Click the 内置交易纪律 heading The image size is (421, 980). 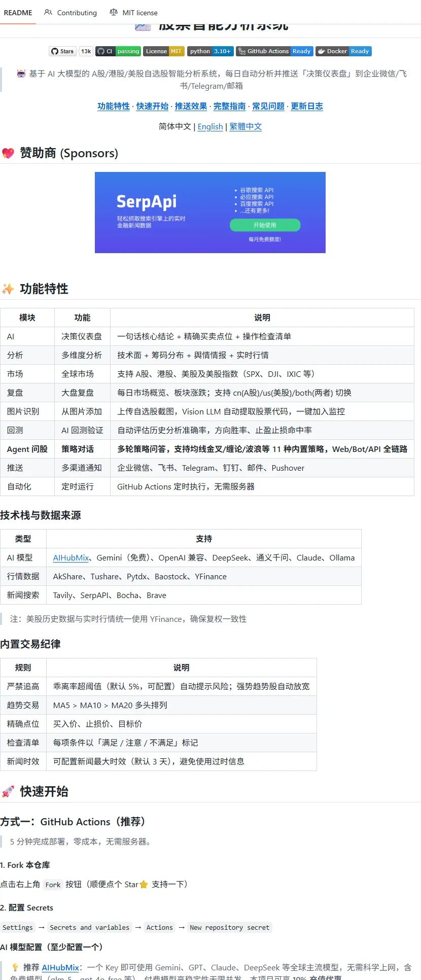[30, 644]
